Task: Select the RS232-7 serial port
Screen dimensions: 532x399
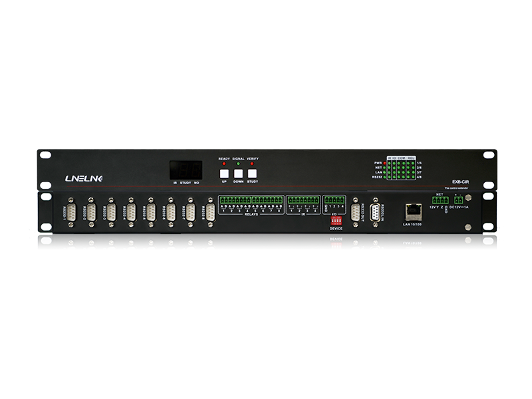Action: tap(190, 212)
